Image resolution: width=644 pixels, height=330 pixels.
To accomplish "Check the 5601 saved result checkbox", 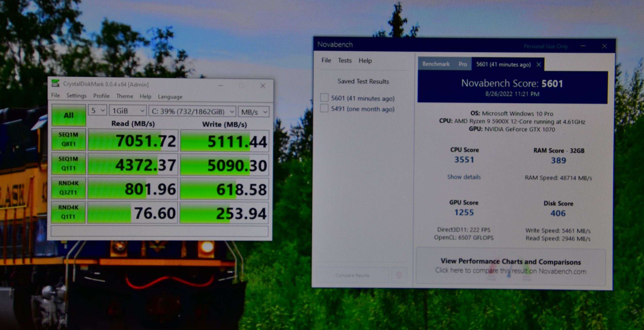I will [324, 98].
